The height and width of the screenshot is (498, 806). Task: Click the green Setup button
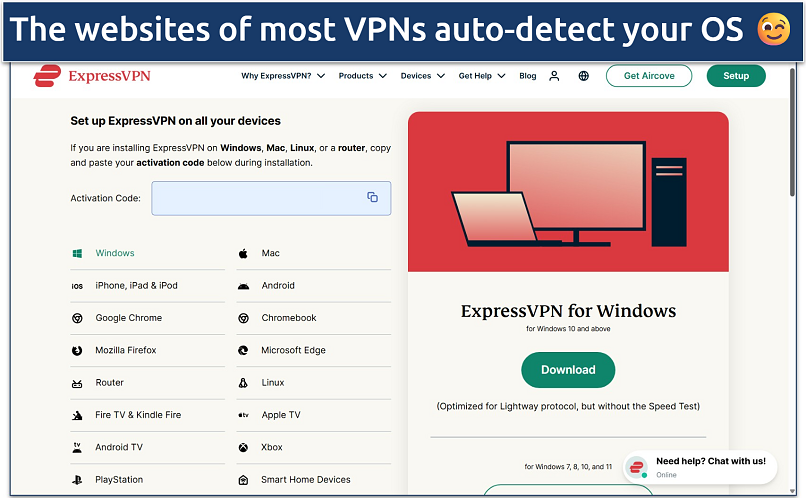click(x=735, y=76)
